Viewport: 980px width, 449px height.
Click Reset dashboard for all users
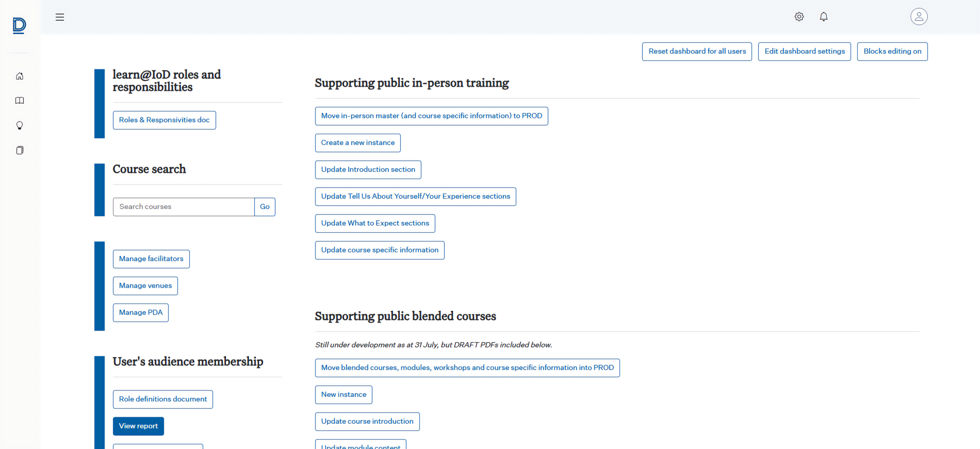tap(697, 51)
